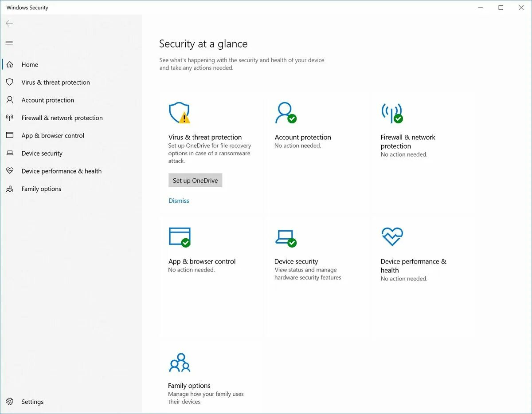Open Virus & threat protection from sidebar
Image resolution: width=532 pixels, height=414 pixels.
[x=55, y=83]
